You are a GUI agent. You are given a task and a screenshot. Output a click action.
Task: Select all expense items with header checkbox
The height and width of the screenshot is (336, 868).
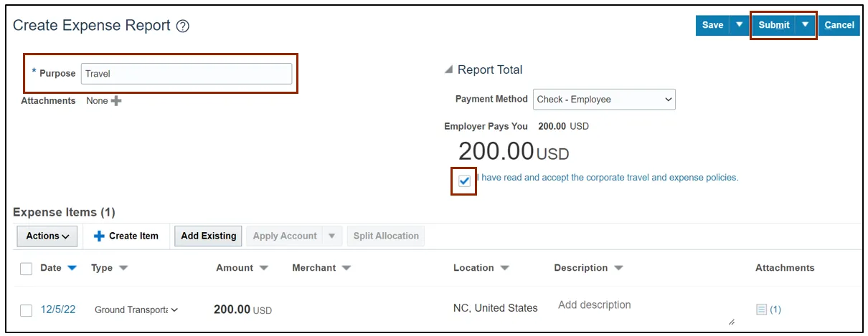(x=27, y=269)
